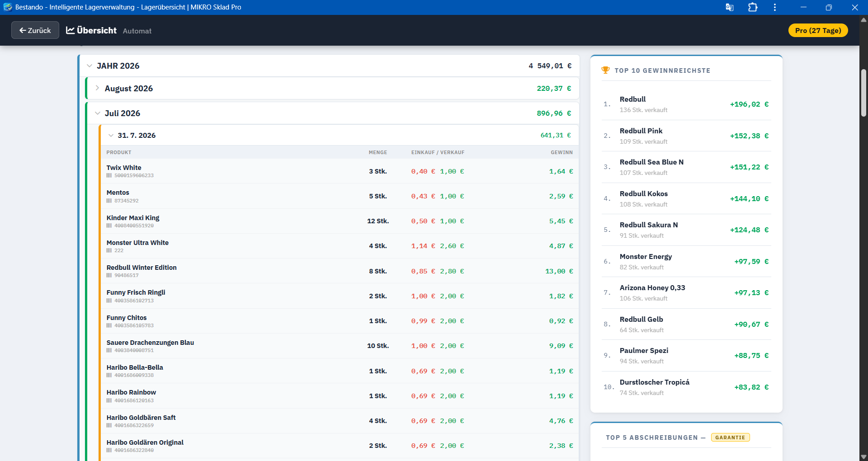The width and height of the screenshot is (868, 461).
Task: Click the scrollbar up arrow
Action: pos(863,19)
